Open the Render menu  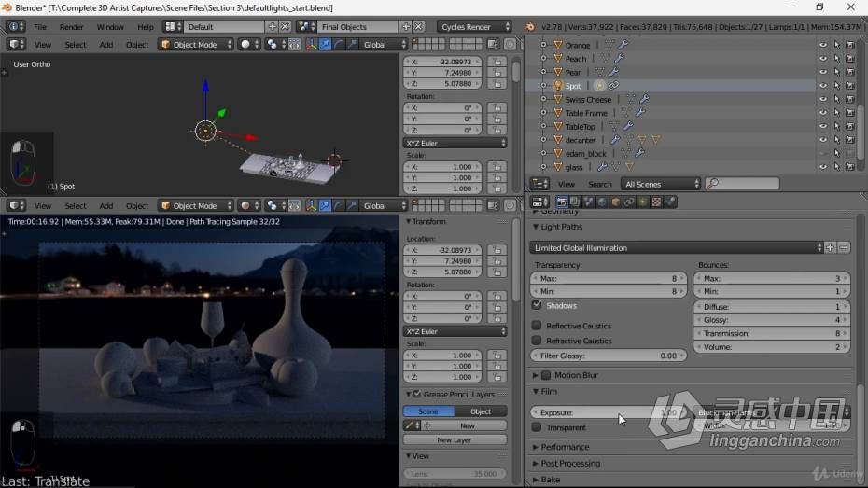click(72, 26)
